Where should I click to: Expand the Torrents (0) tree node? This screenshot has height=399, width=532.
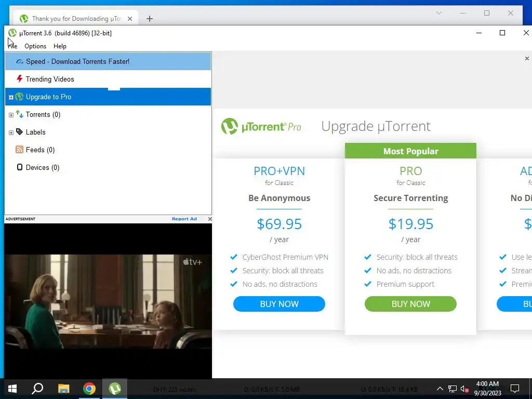point(11,115)
